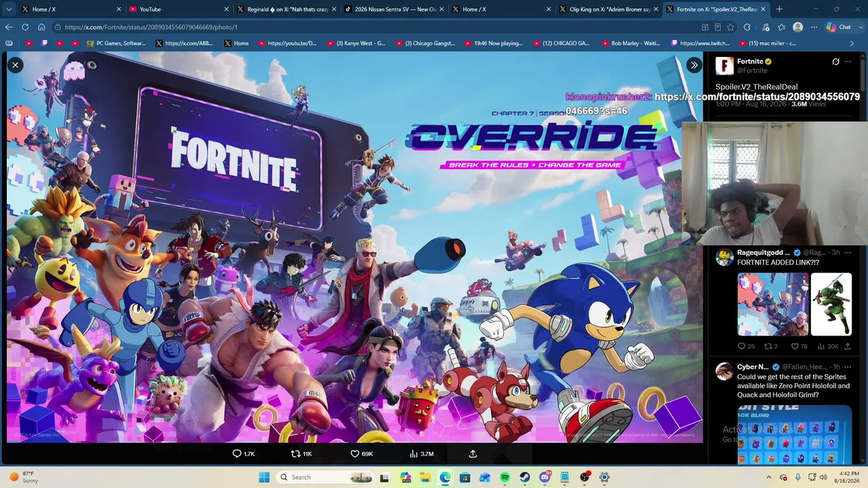Open browser extensions puzzle icon
Viewport: 868px width, 488px height.
click(x=747, y=27)
